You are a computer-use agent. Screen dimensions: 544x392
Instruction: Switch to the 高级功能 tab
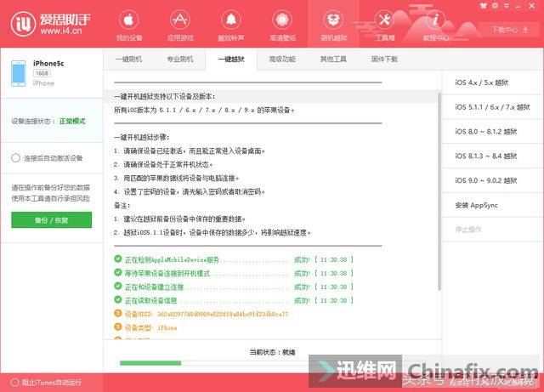[282, 59]
